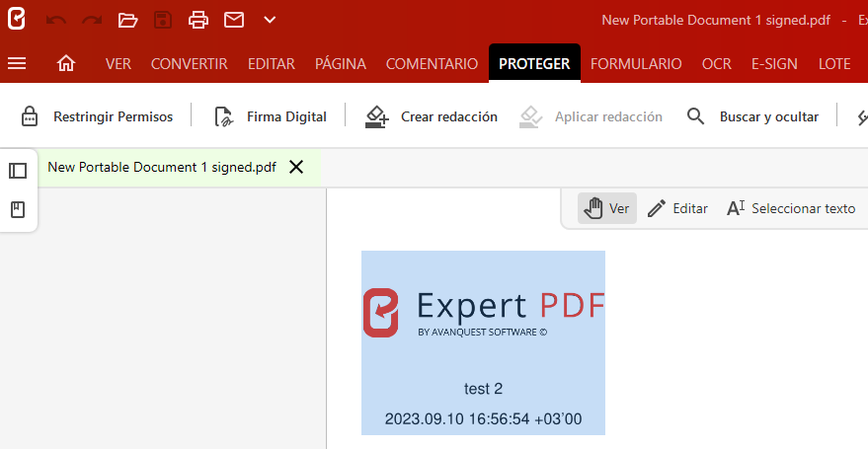The height and width of the screenshot is (449, 868).
Task: Click the Expert PDF app logo icon
Action: (17, 20)
